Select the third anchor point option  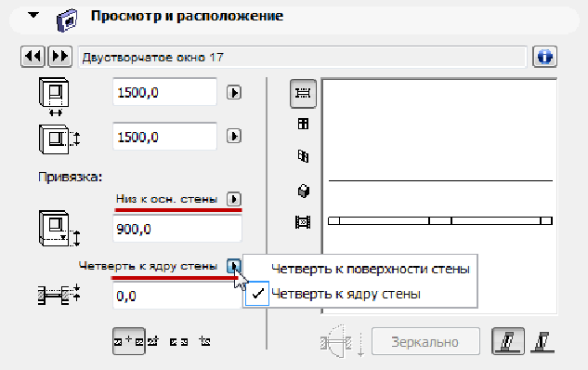tap(178, 342)
